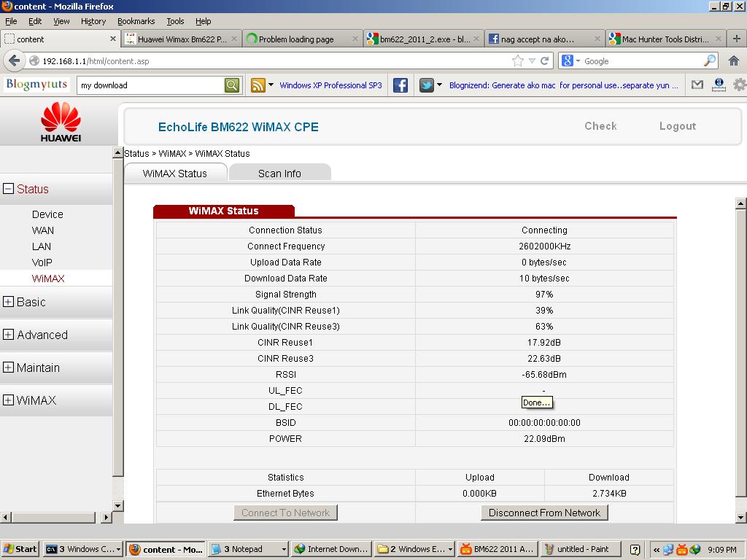
Task: Open the RSS feed dropdown arrow
Action: click(x=271, y=85)
